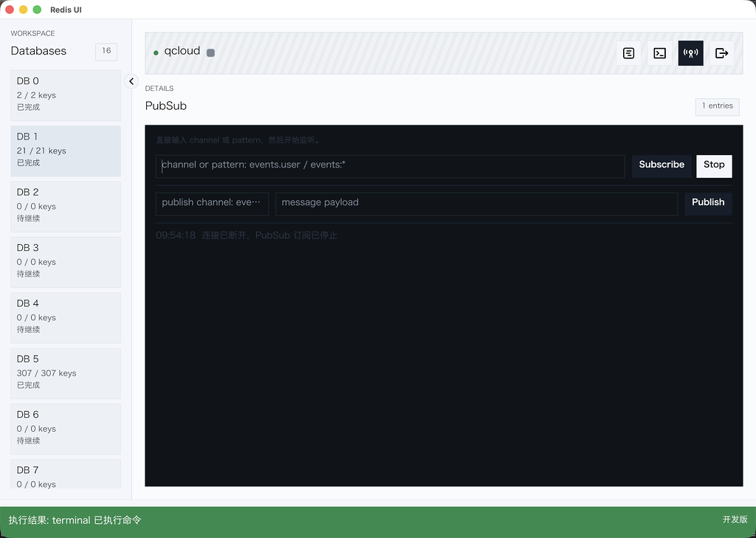Click the disconnect logout icon
756x538 pixels.
[x=722, y=53]
